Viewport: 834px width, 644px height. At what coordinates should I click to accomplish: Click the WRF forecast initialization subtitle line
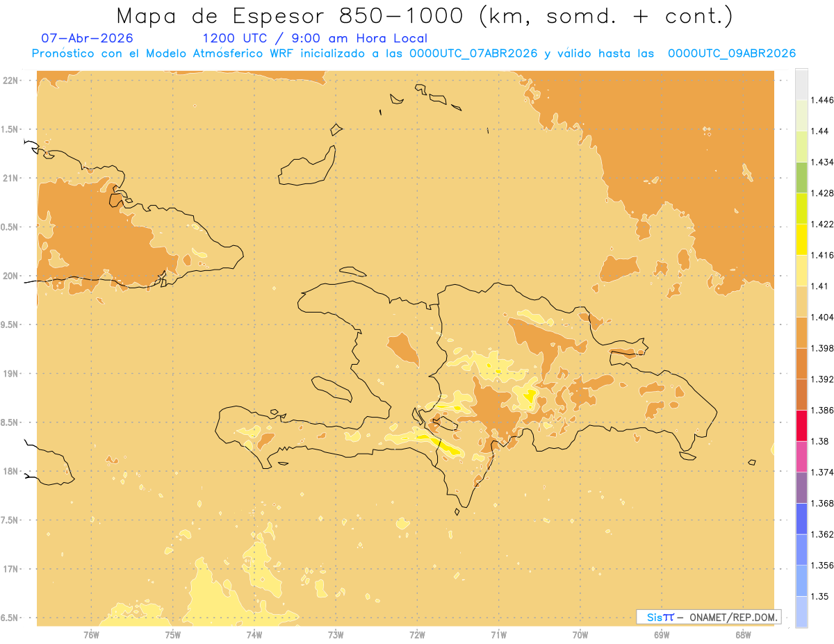pos(414,53)
